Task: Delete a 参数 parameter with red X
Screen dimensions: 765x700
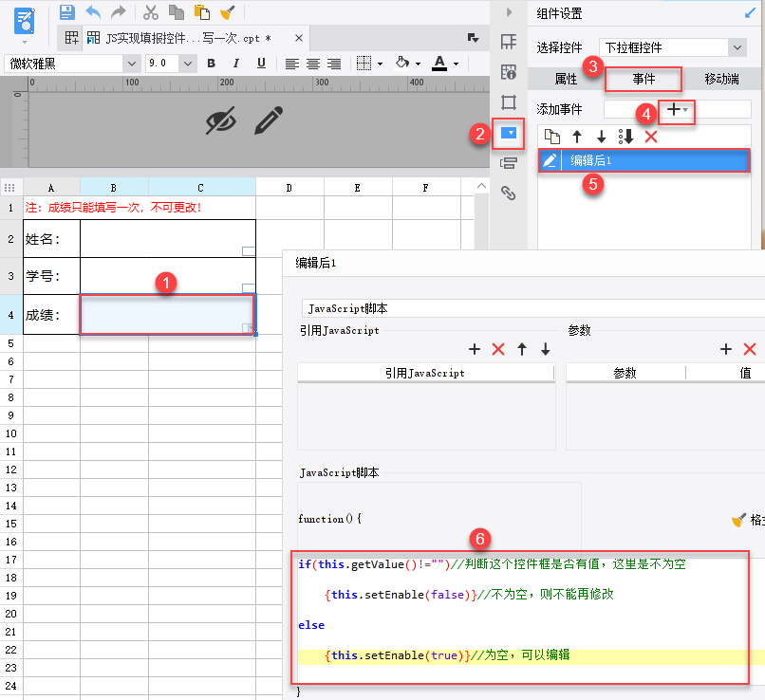Action: click(x=750, y=349)
